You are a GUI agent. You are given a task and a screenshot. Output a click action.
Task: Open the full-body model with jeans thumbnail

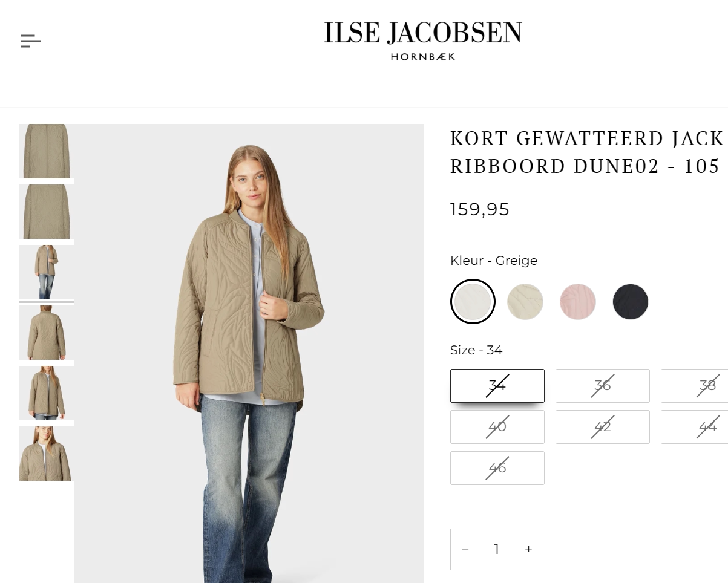tap(47, 272)
